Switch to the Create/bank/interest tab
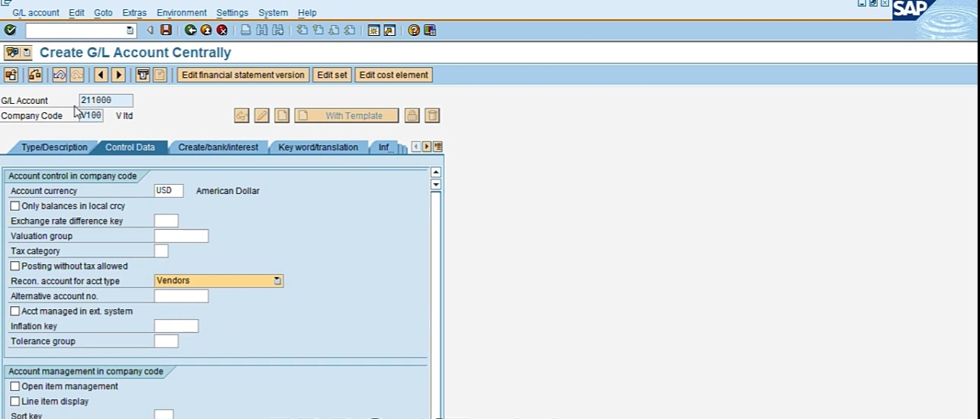This screenshot has width=980, height=419. click(218, 147)
